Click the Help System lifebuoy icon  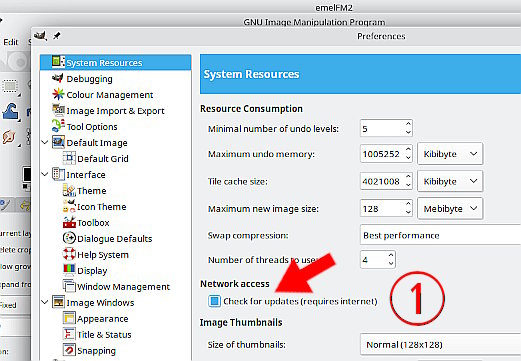[69, 254]
